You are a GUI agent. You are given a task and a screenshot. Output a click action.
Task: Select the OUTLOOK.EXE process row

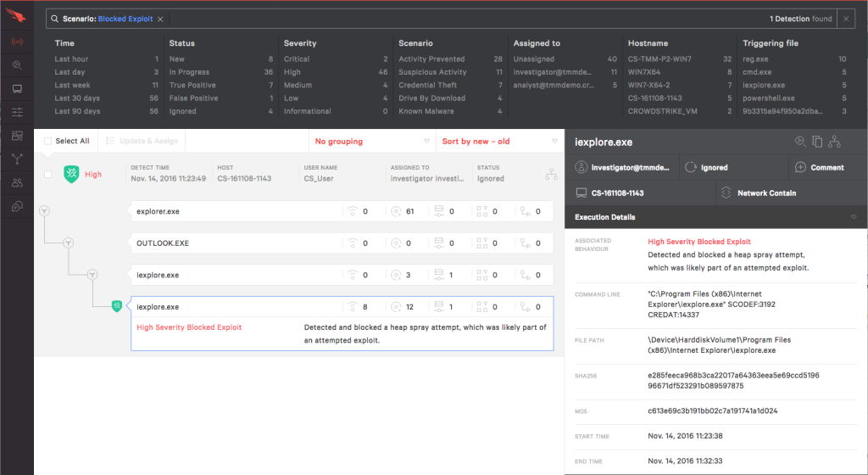tap(342, 243)
